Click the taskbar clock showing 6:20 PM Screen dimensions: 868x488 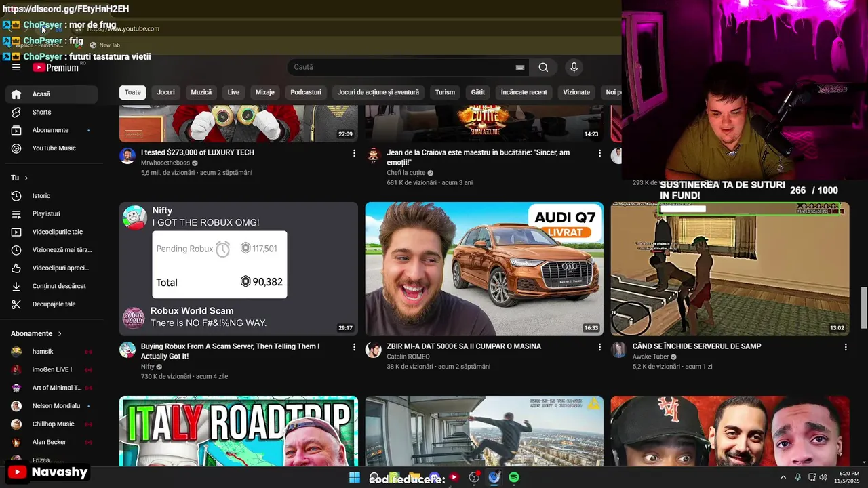coord(849,477)
